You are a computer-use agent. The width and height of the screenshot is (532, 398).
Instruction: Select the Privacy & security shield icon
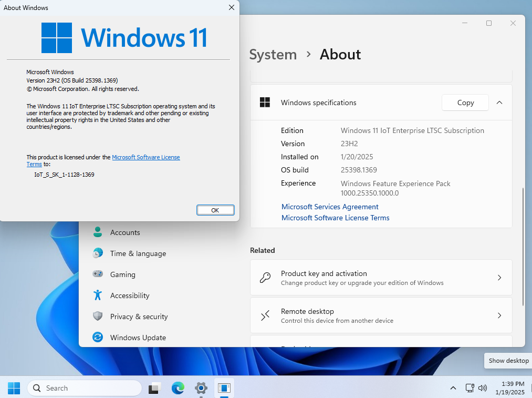(98, 316)
